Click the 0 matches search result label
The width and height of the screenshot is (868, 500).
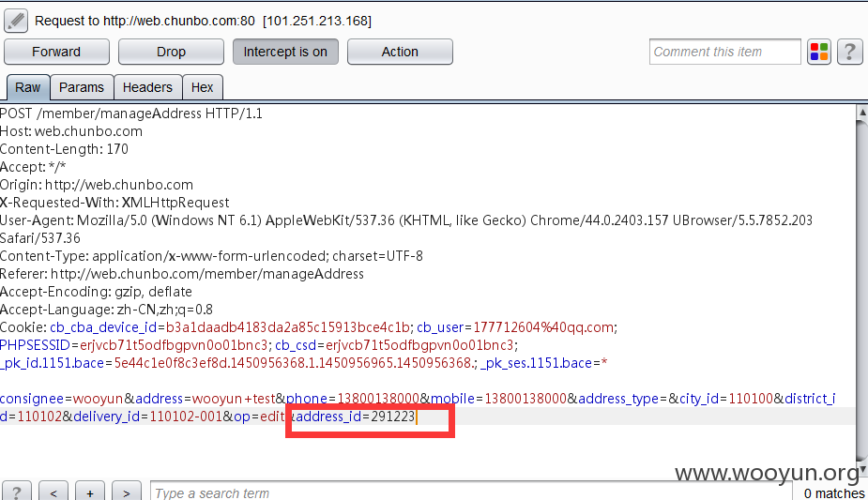pos(833,492)
